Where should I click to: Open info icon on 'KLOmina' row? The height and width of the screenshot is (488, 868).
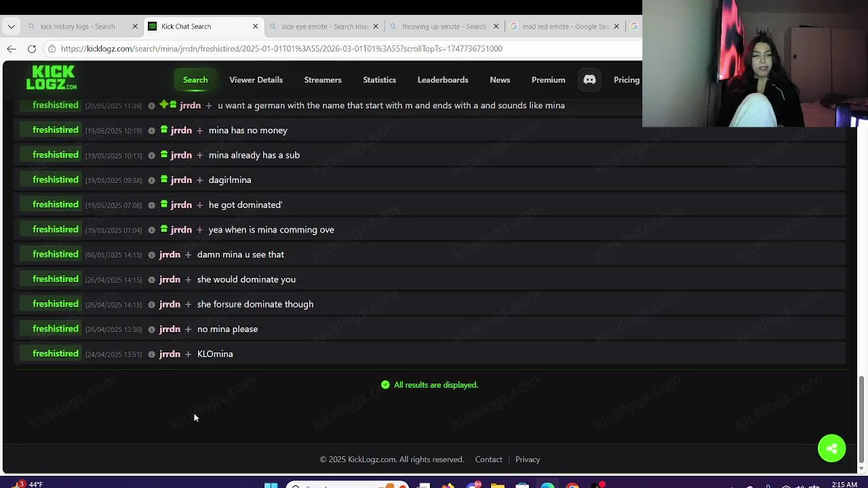pyautogui.click(x=152, y=354)
